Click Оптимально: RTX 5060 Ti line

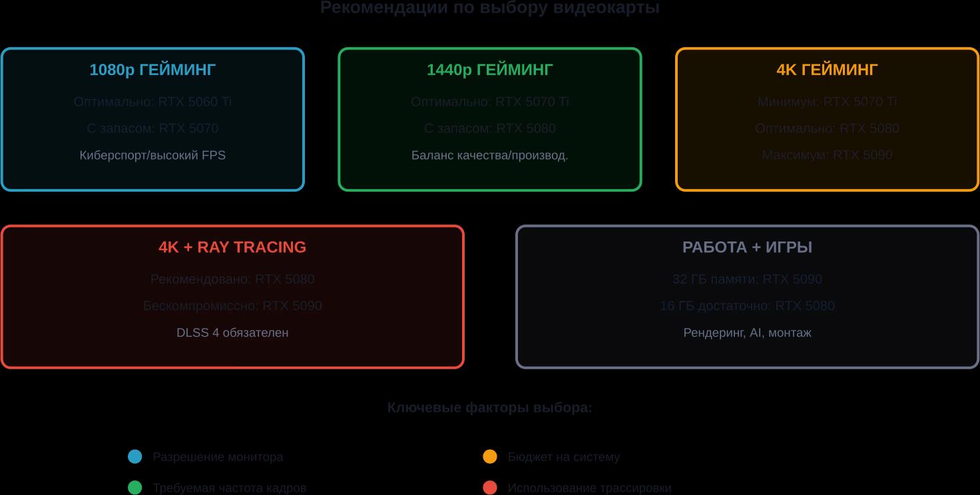152,102
